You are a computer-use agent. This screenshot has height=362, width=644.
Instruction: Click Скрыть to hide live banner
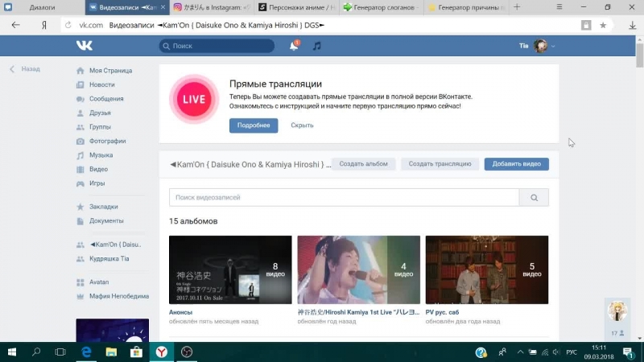(302, 125)
